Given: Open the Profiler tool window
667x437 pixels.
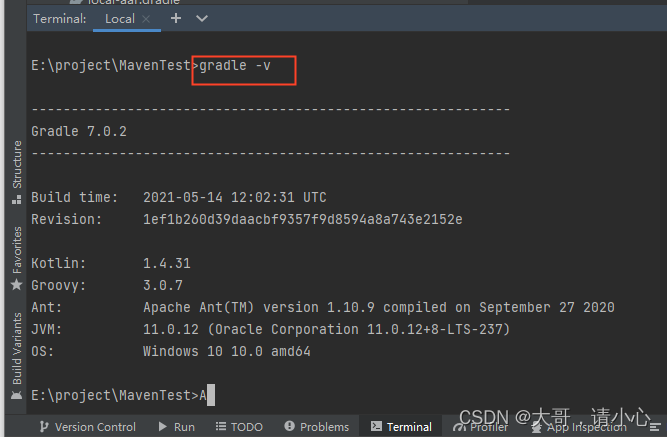Looking at the screenshot, I should 481,427.
